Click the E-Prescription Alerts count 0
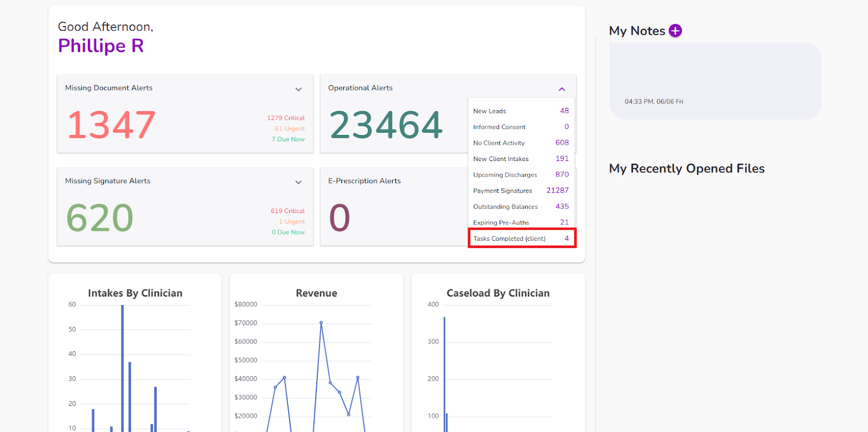 pos(340,218)
